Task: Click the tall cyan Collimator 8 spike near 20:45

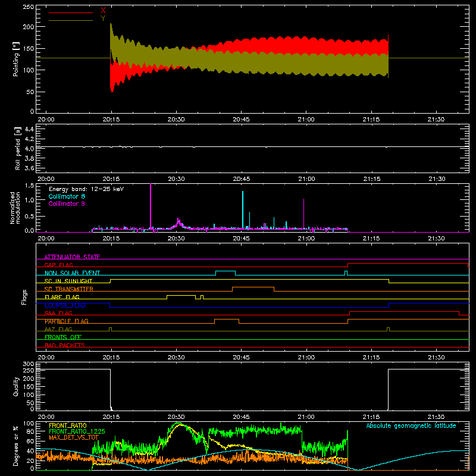Action: click(x=243, y=209)
